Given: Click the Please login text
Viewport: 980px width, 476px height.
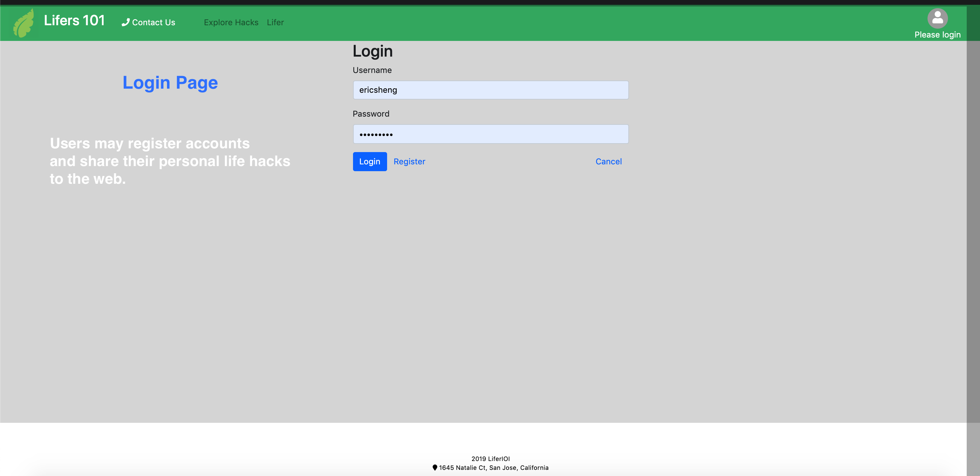Looking at the screenshot, I should (x=937, y=35).
